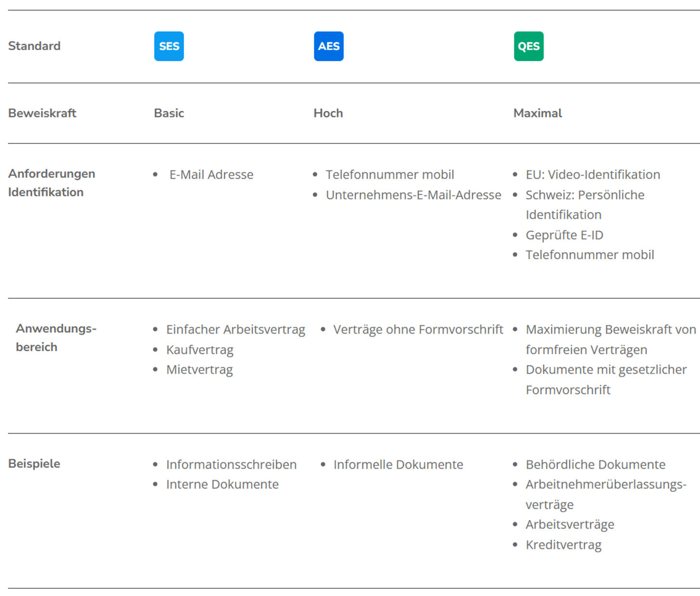Image resolution: width=700 pixels, height=596 pixels.
Task: Select the "Unternehmens-E-Mail-Adresse" bullet item
Action: coord(413,195)
